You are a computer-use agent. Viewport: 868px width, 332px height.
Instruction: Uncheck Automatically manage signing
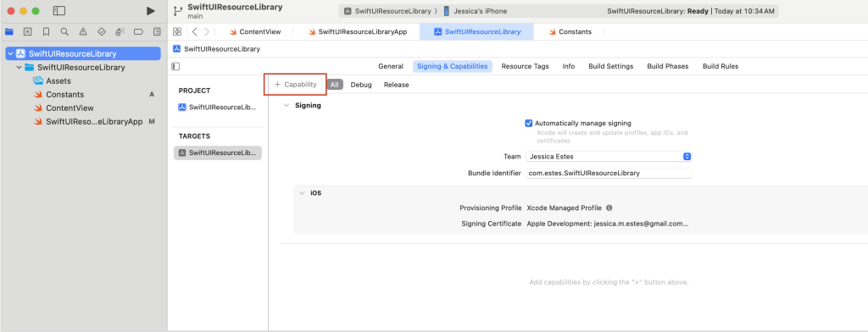click(x=529, y=124)
